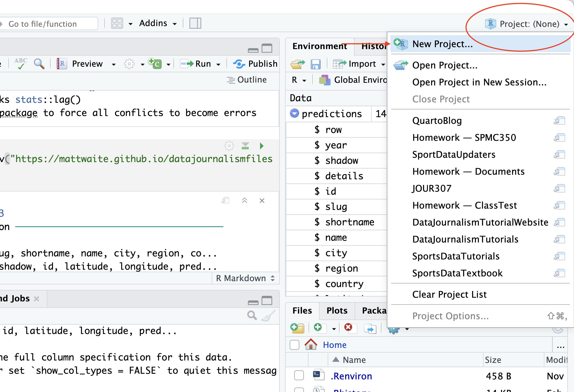Viewport: 574px width, 392px height.
Task: Expand the Run options dropdown arrow
Action: coord(218,65)
